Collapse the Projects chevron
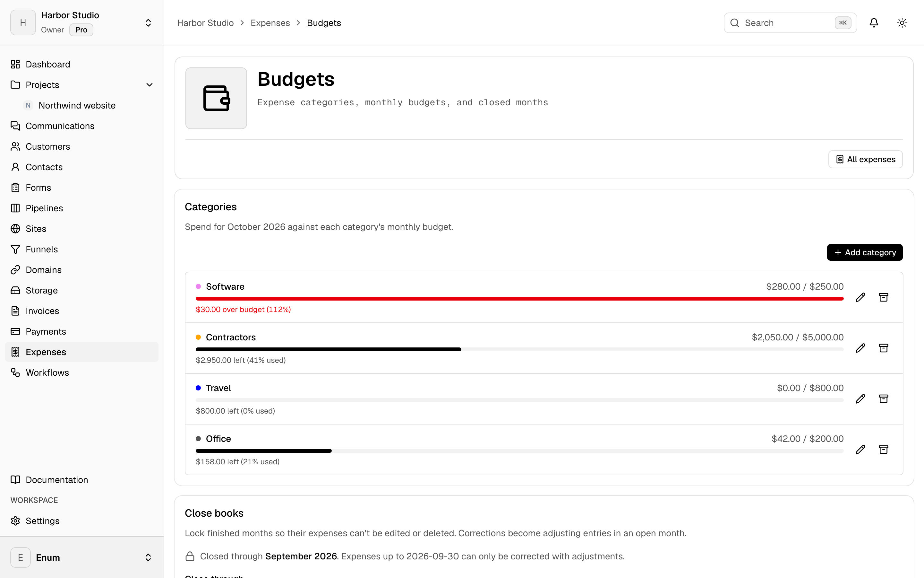The width and height of the screenshot is (924, 578). [x=149, y=85]
